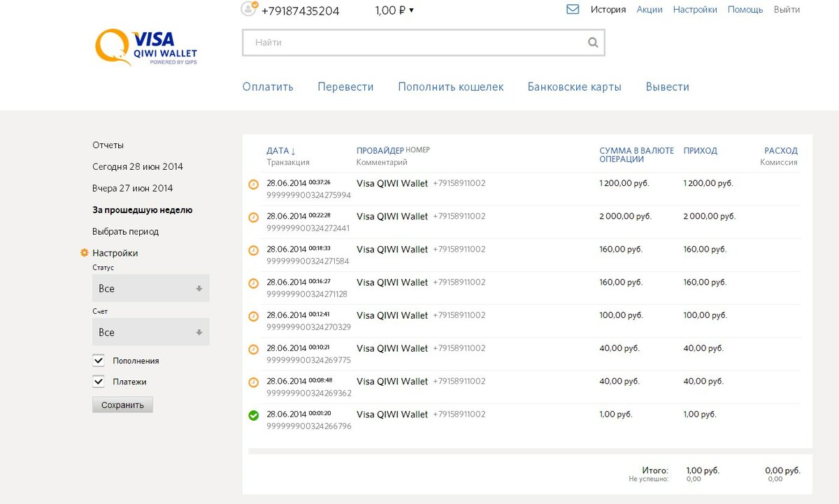The width and height of the screenshot is (839, 504).
Task: Click pending clock icon for 00:18:33 transaction
Action: tap(254, 250)
